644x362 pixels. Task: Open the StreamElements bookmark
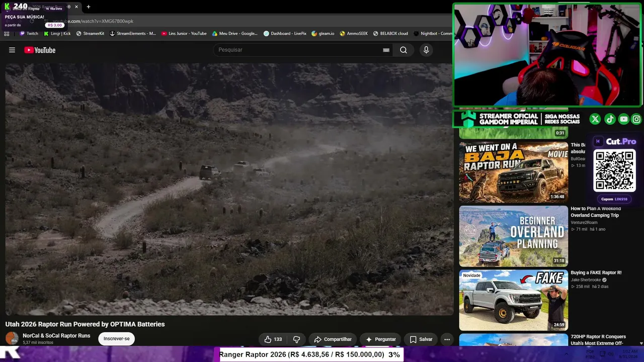133,34
